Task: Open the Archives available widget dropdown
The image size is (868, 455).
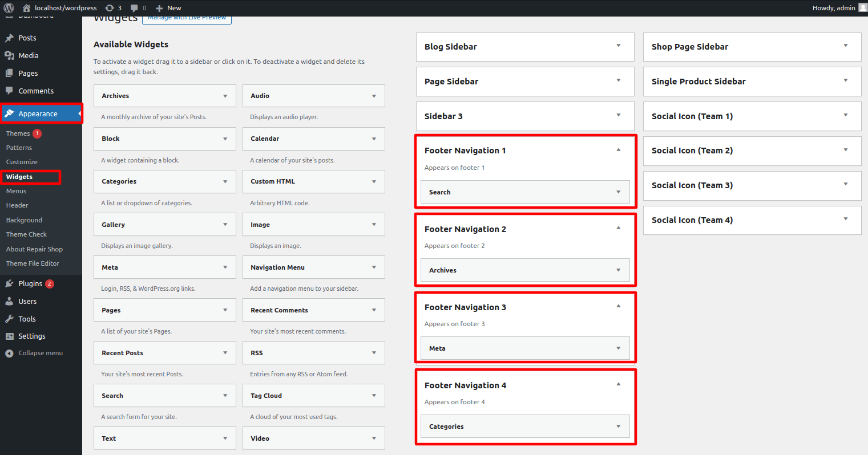Action: (225, 96)
